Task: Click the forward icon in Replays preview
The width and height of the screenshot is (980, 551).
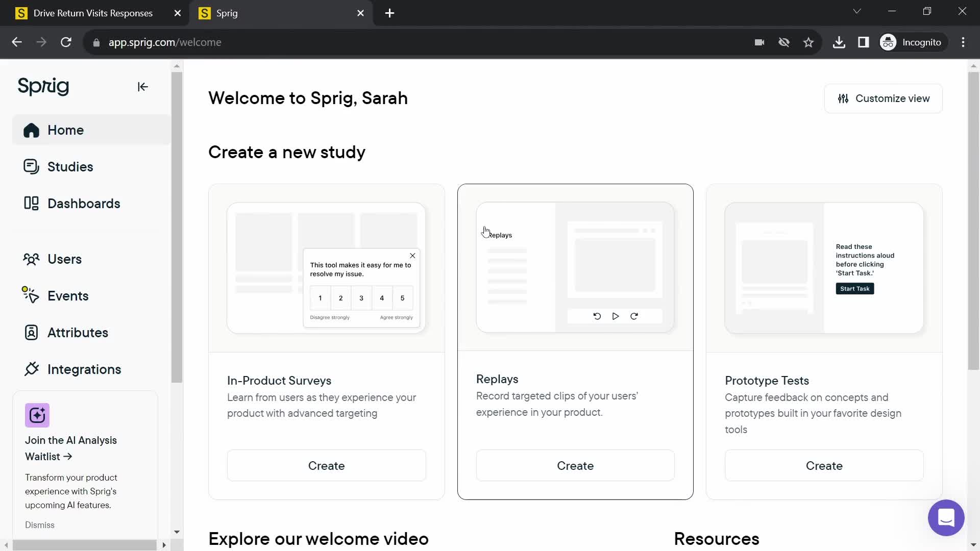Action: [634, 316]
